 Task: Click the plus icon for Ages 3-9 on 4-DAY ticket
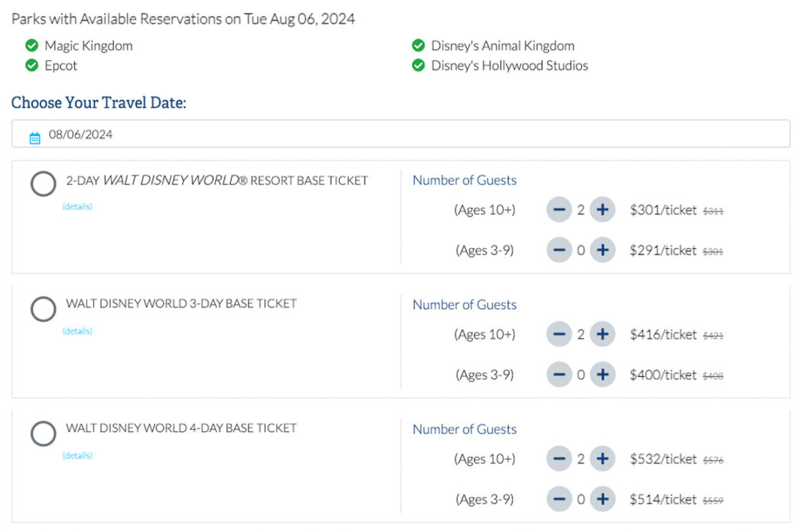pos(602,499)
